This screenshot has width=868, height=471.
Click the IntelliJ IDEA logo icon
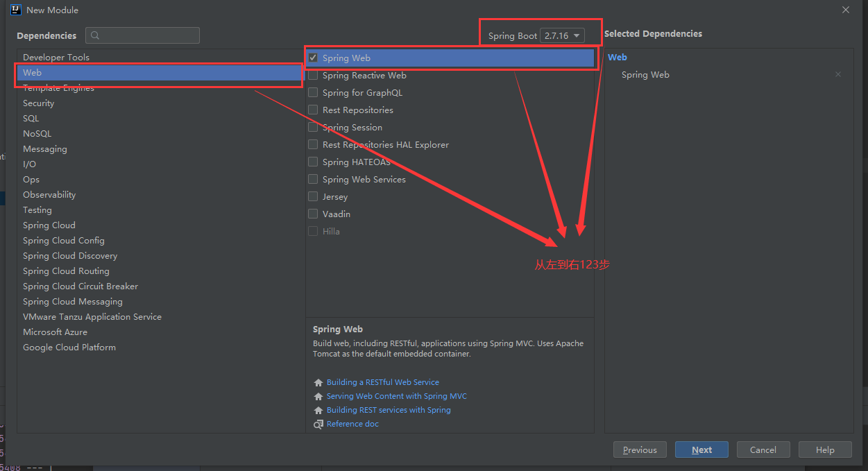click(x=15, y=10)
